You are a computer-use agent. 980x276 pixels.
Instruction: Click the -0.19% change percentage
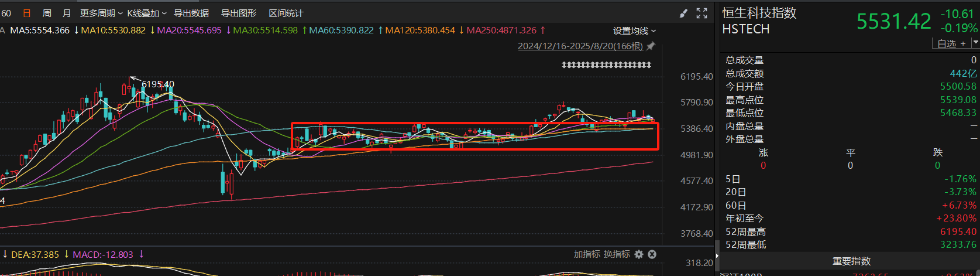click(x=959, y=28)
